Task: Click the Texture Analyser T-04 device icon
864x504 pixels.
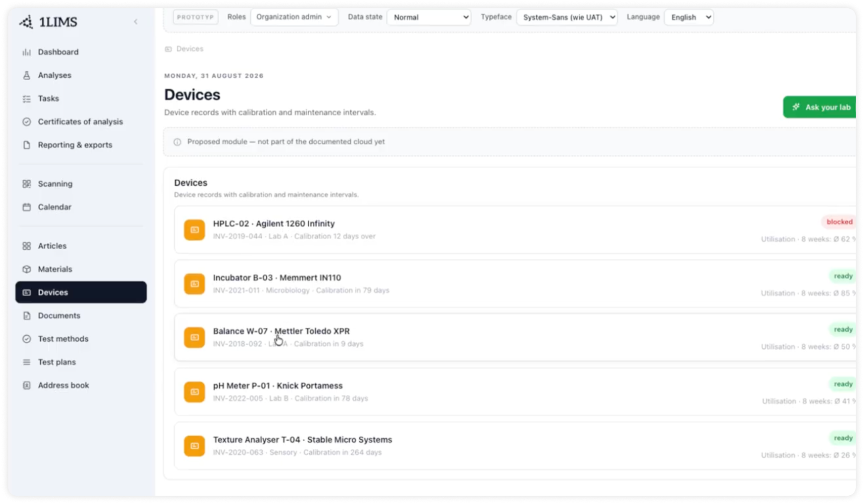Action: [195, 446]
